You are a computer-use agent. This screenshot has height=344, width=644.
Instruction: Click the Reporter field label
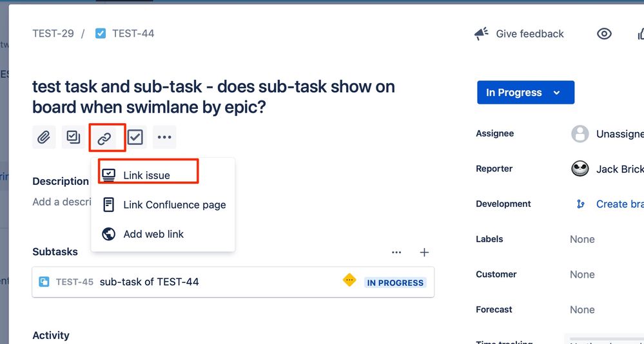coord(494,169)
